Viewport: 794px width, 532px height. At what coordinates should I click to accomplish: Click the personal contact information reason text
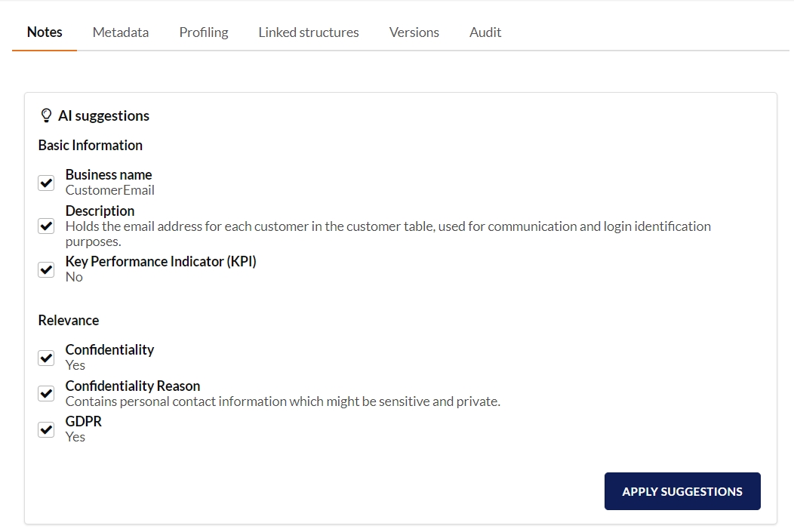coord(283,401)
